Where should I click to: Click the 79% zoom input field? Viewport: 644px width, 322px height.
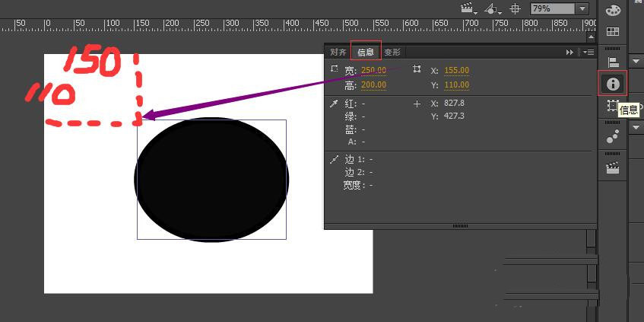click(553, 8)
